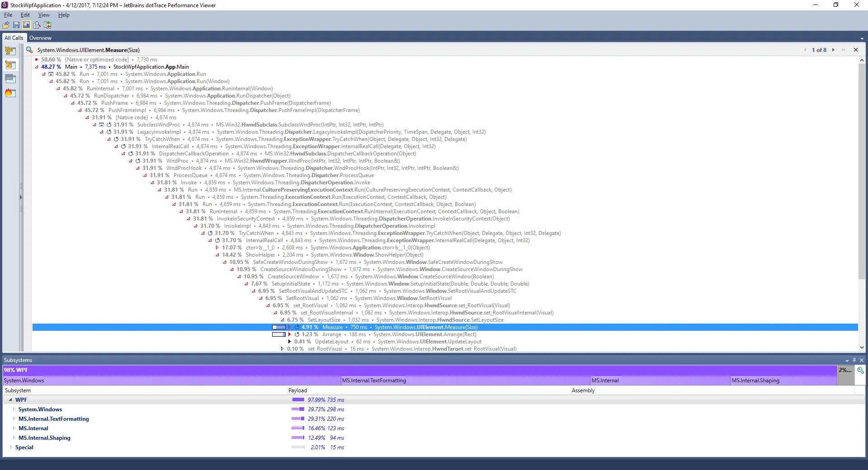Click the call tree vertical scrollbar thumb
Image resolution: width=868 pixels, height=470 pixels.
(x=862, y=172)
